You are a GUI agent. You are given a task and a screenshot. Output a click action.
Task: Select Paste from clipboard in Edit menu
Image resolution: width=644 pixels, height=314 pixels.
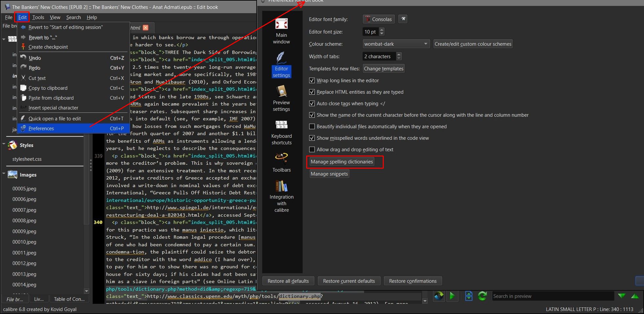[x=74, y=98]
